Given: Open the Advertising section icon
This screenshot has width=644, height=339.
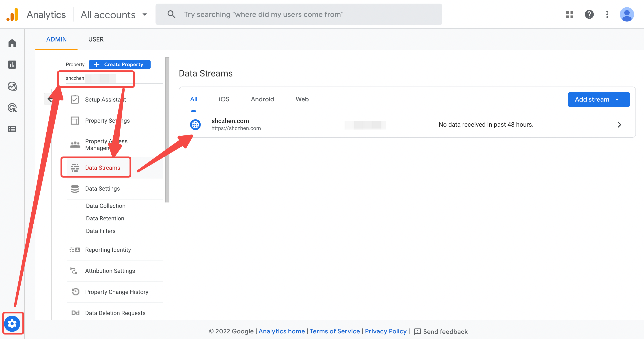Looking at the screenshot, I should click(x=12, y=108).
